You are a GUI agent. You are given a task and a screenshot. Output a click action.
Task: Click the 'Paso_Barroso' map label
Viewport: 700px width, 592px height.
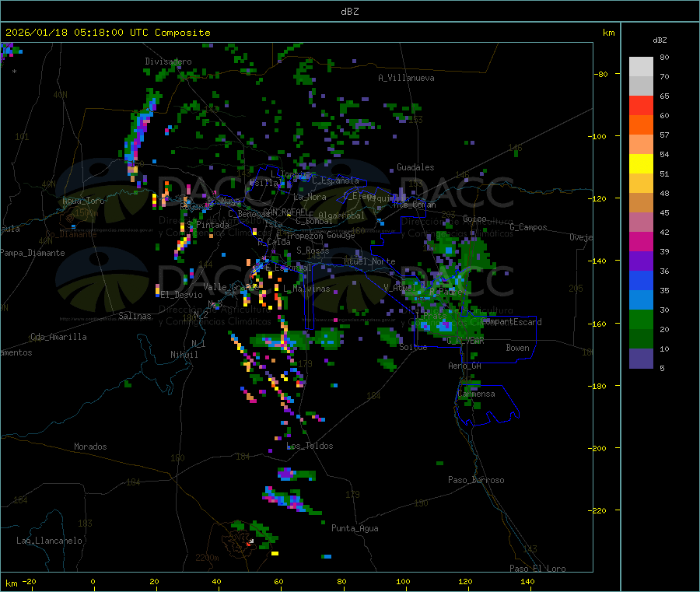point(476,481)
